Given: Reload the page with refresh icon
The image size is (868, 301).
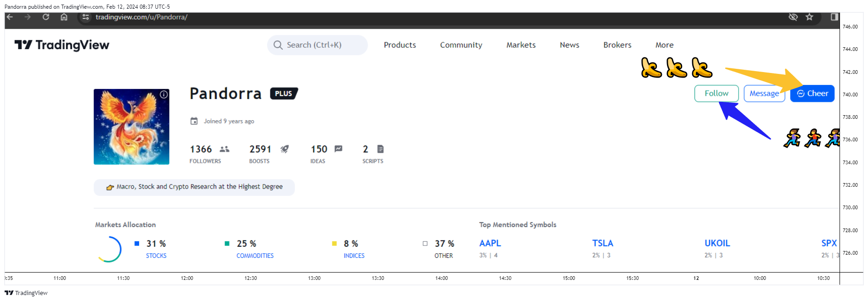Looking at the screenshot, I should 46,17.
